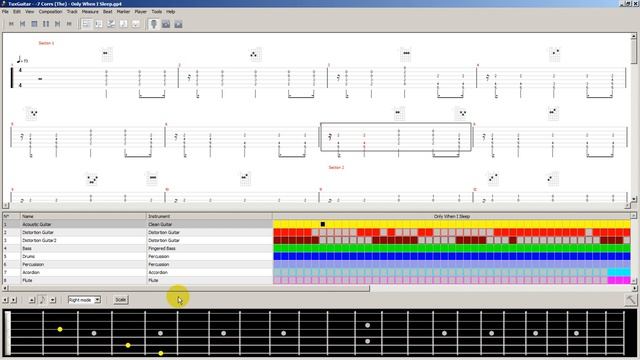Viewport: 640px width, 360px height.
Task: Click the Only When I Sleep timeline header
Action: [452, 216]
